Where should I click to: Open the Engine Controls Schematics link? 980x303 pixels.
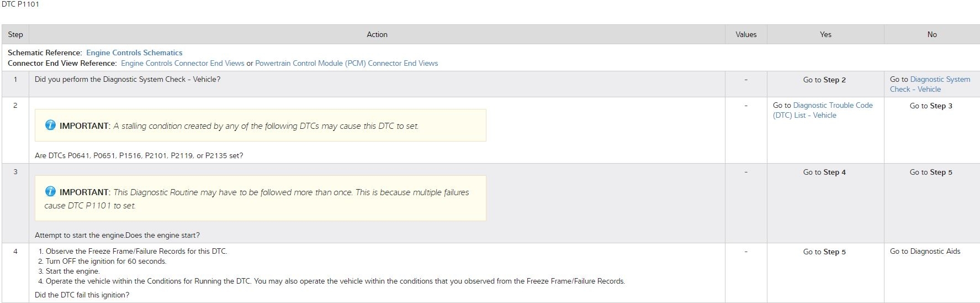(134, 53)
